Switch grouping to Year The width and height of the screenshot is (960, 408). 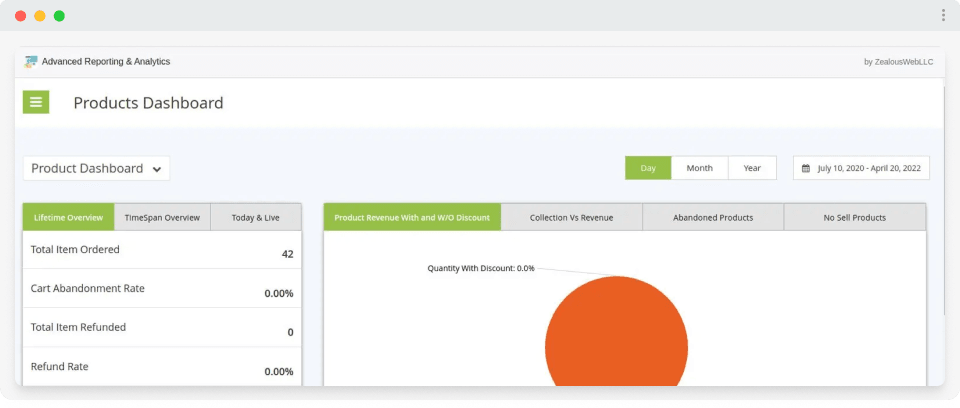click(x=752, y=168)
